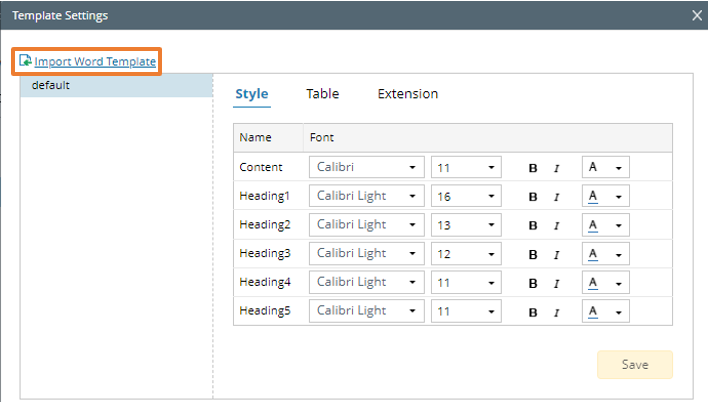Toggle italic for Heading4 row
This screenshot has height=402, width=708.
(x=557, y=283)
